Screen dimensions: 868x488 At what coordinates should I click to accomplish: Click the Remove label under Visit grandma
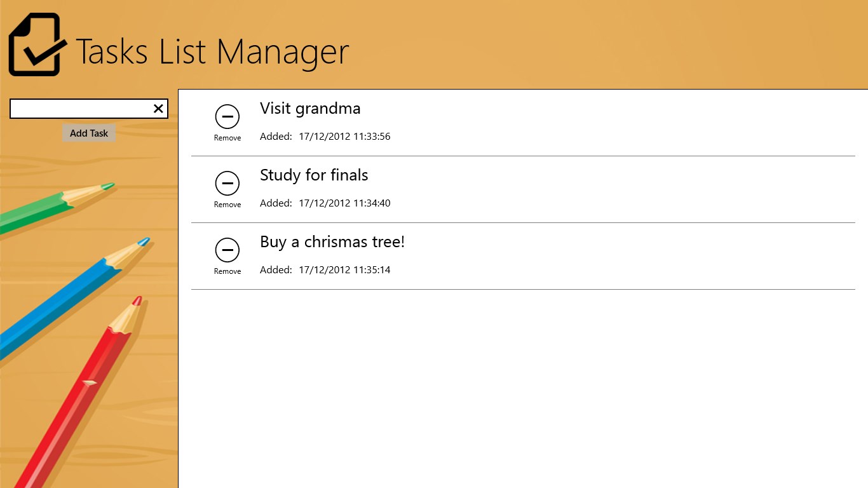(227, 138)
